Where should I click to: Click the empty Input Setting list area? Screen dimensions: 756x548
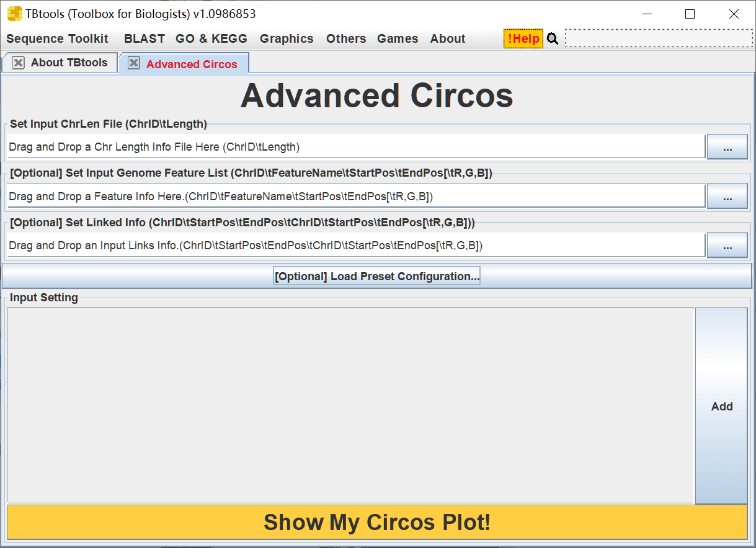(x=350, y=405)
